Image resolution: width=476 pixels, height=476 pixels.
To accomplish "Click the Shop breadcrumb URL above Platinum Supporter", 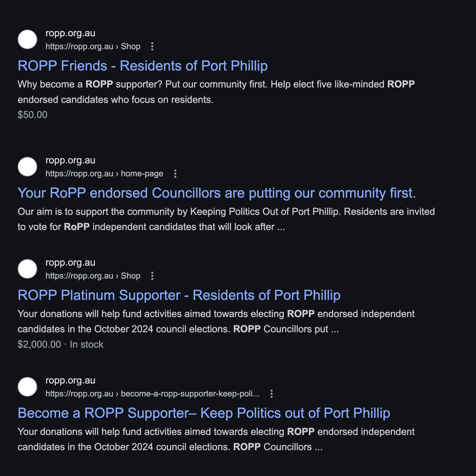I will tap(93, 276).
